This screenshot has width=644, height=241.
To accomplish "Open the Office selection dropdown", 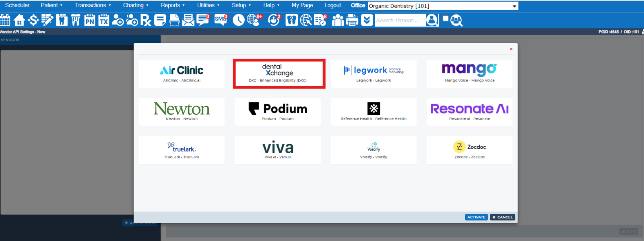I will (443, 6).
